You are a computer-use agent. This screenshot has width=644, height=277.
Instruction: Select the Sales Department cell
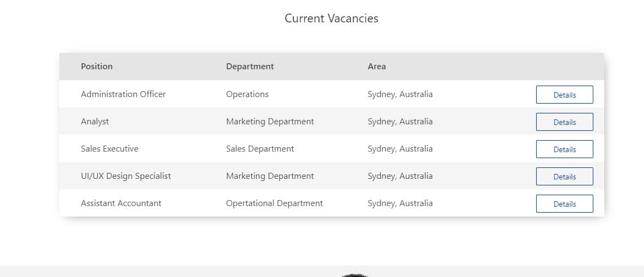click(x=260, y=148)
